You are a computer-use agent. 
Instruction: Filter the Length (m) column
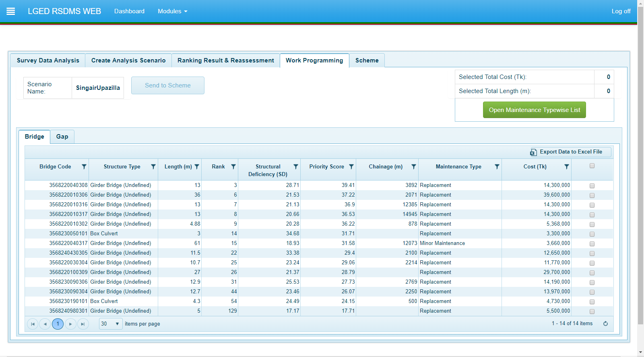click(x=197, y=166)
